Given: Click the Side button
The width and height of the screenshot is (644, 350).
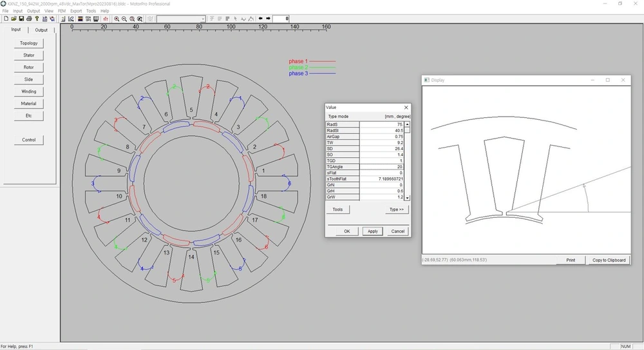Looking at the screenshot, I should (29, 79).
